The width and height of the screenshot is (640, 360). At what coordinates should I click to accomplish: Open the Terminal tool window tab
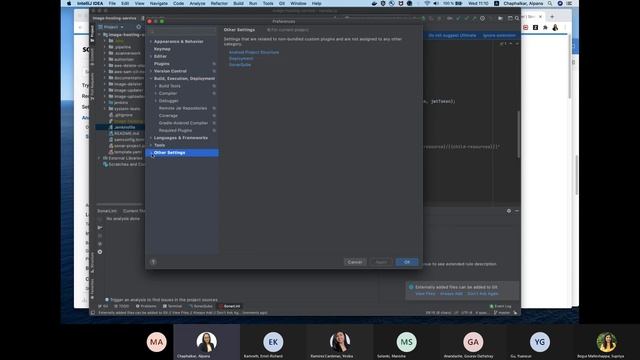pyautogui.click(x=172, y=306)
